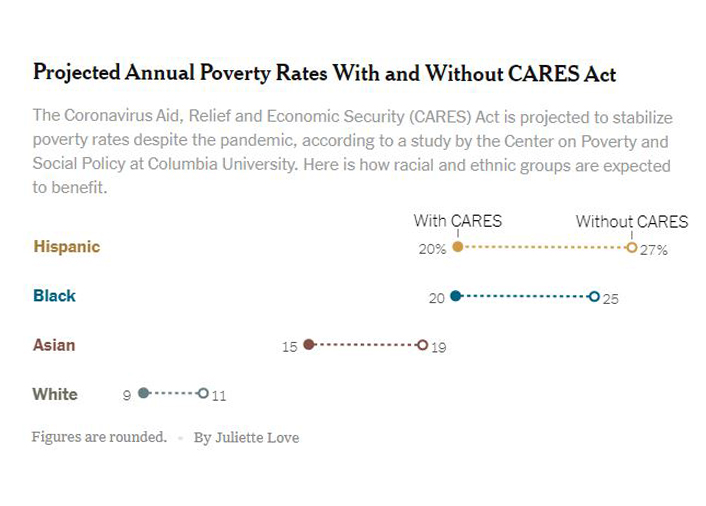
Task: Click the Hispanic With CARES filled dot
Action: tap(458, 246)
